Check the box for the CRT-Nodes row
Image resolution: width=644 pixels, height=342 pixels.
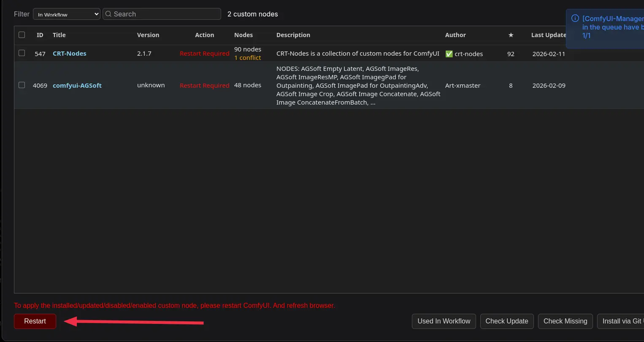tap(22, 53)
